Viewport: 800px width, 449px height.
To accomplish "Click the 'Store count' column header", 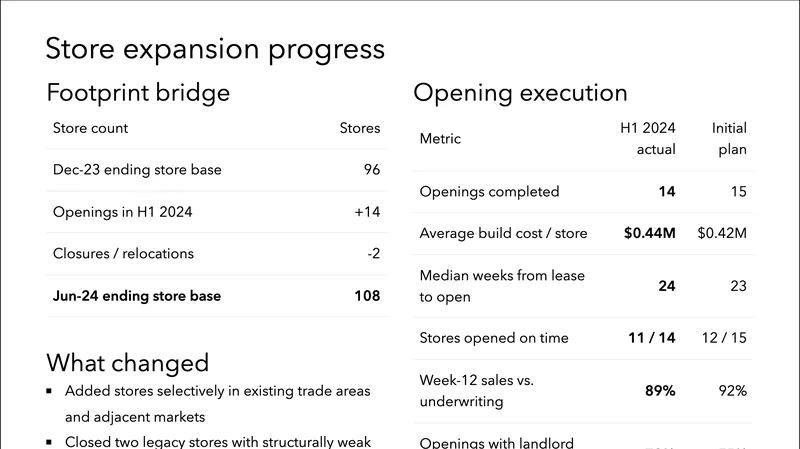I will click(x=90, y=128).
